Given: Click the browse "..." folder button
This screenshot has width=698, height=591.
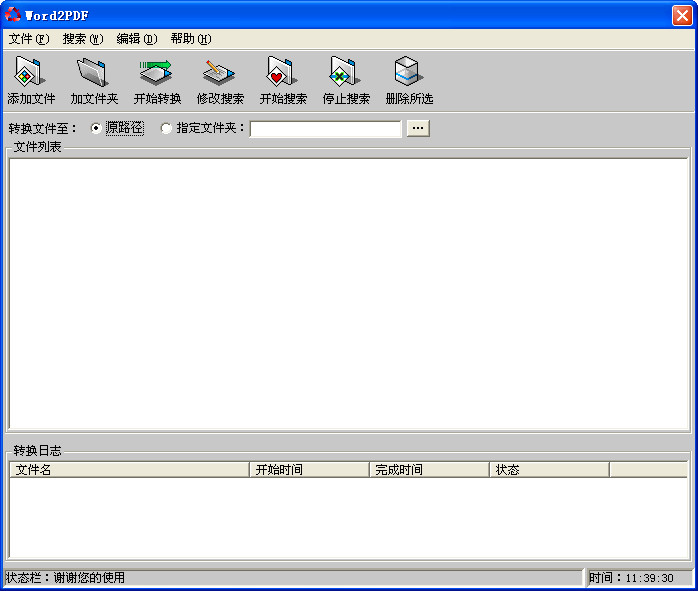Looking at the screenshot, I should pyautogui.click(x=418, y=128).
